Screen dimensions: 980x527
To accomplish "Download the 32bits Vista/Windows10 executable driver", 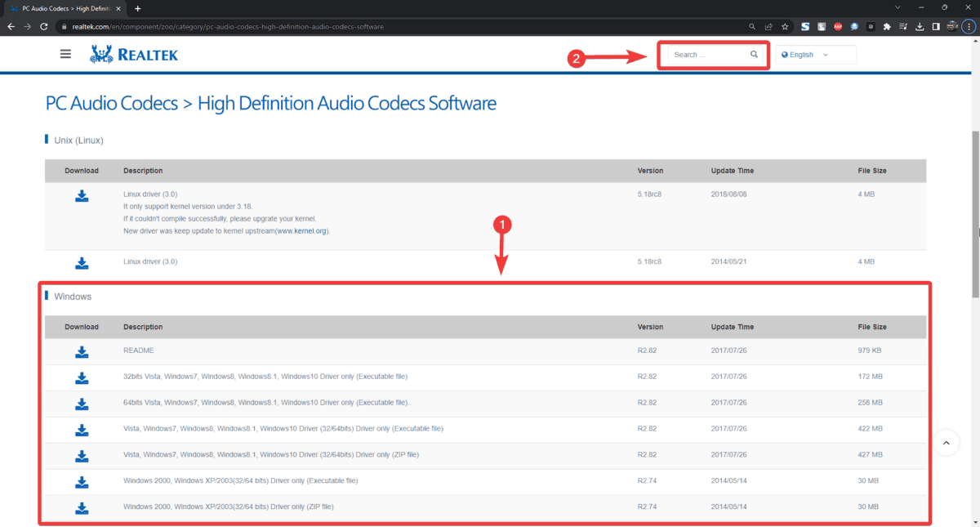I will [x=82, y=377].
